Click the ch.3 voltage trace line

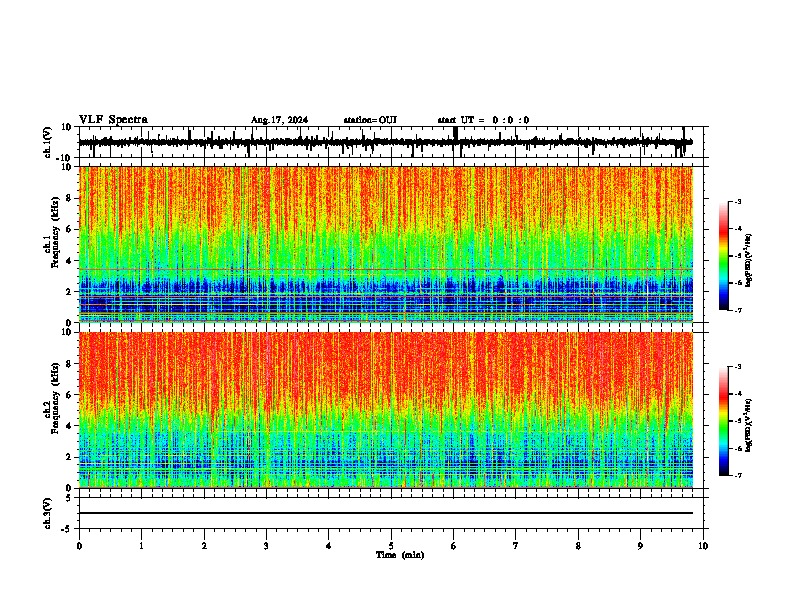click(x=386, y=513)
